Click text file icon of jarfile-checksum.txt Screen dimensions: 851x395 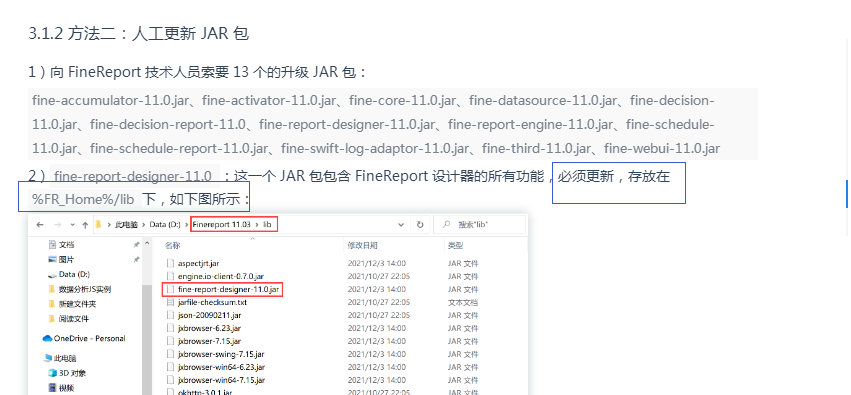(171, 302)
